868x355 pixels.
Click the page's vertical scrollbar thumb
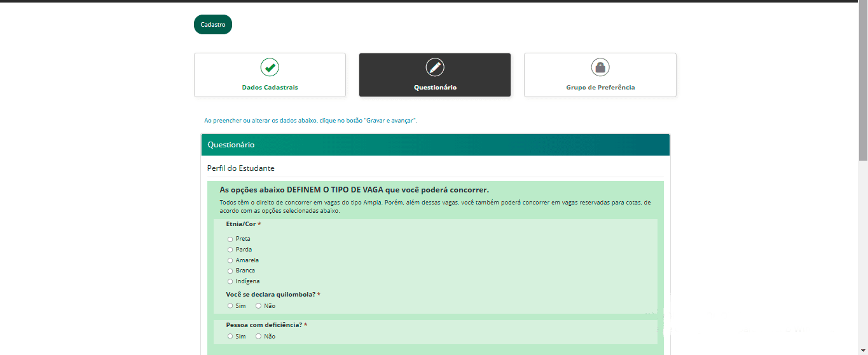[863, 83]
